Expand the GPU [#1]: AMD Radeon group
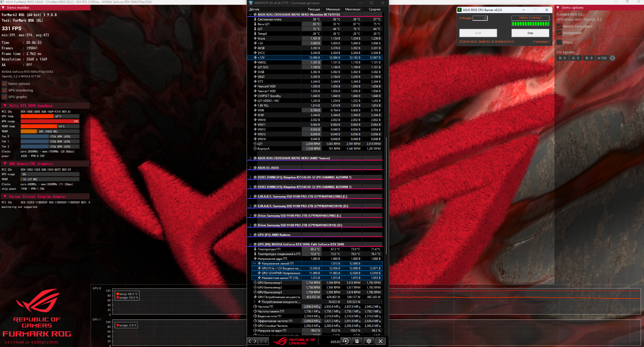The image size is (644, 347). [x=250, y=235]
